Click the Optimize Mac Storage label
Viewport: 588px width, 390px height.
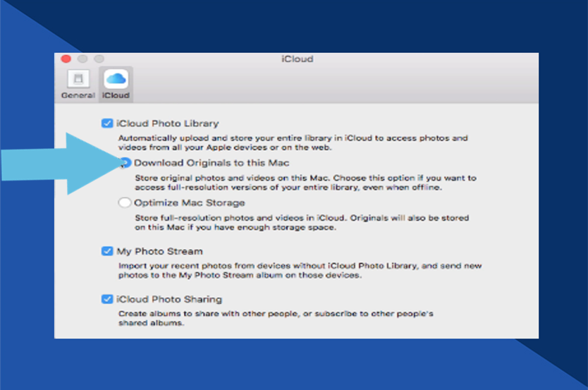click(x=190, y=203)
